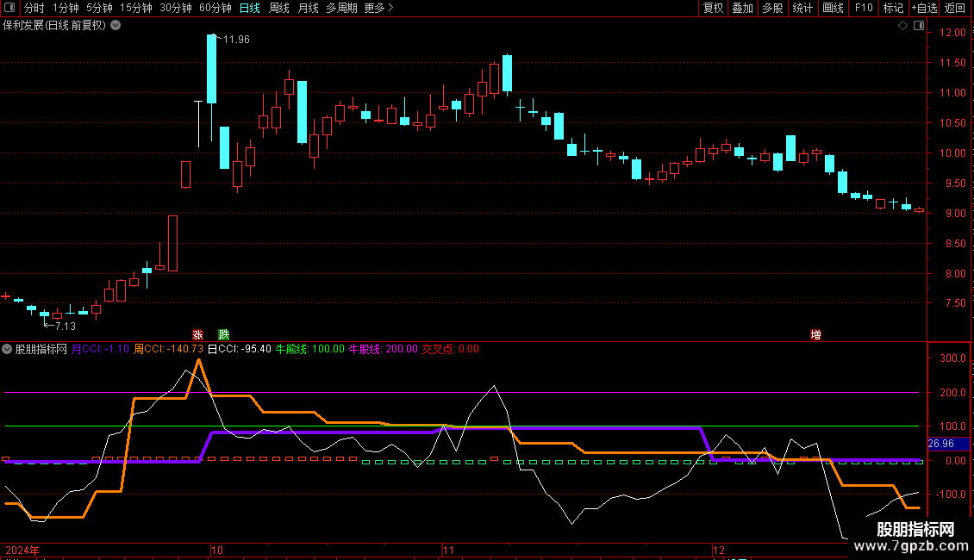Switch to the 60分钟 period tab
This screenshot has height=560, width=974.
point(215,9)
